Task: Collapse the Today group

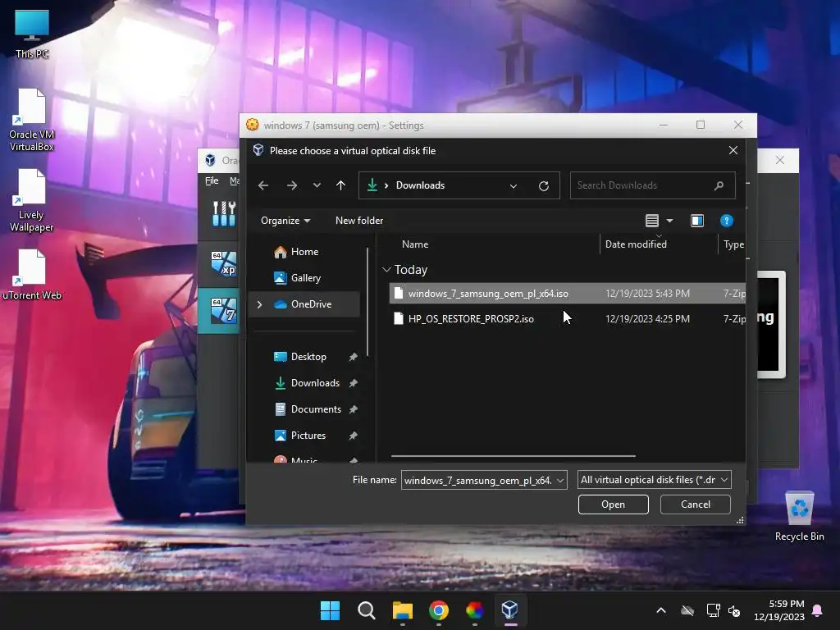Action: pyautogui.click(x=387, y=269)
